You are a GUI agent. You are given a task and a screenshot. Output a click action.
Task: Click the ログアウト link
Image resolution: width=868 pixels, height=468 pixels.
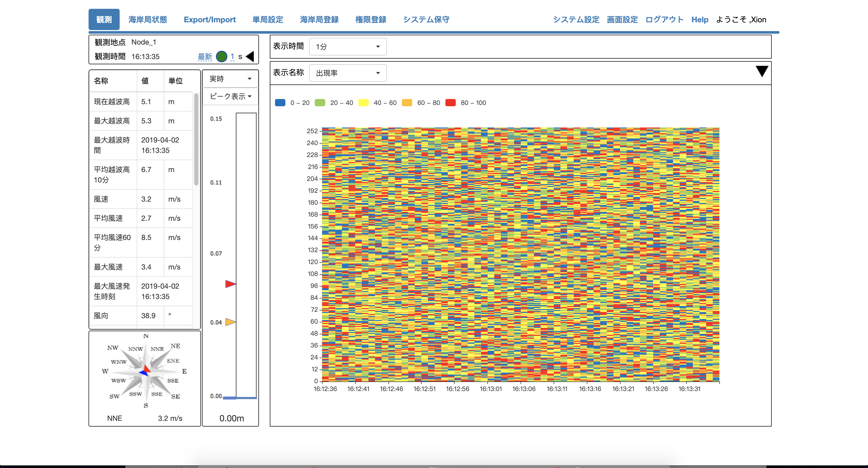coord(664,19)
